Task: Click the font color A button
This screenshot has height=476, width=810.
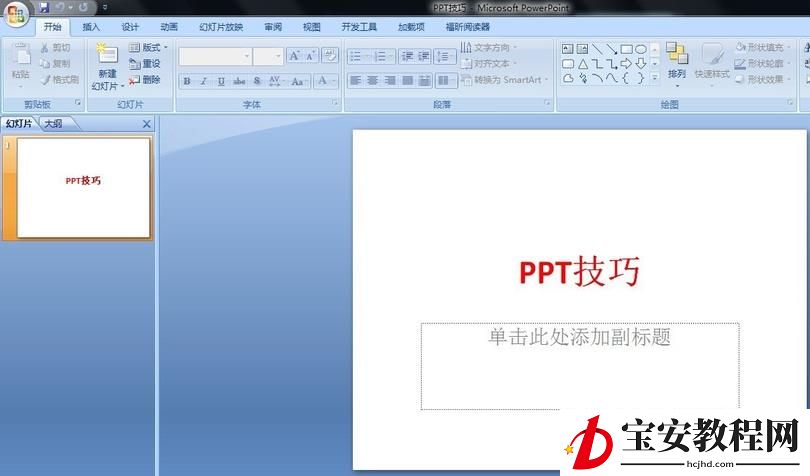Action: tap(322, 81)
